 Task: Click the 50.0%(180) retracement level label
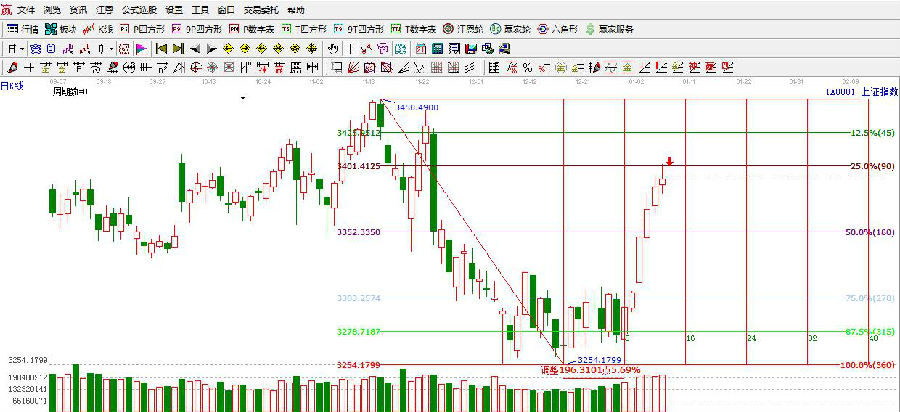point(870,231)
